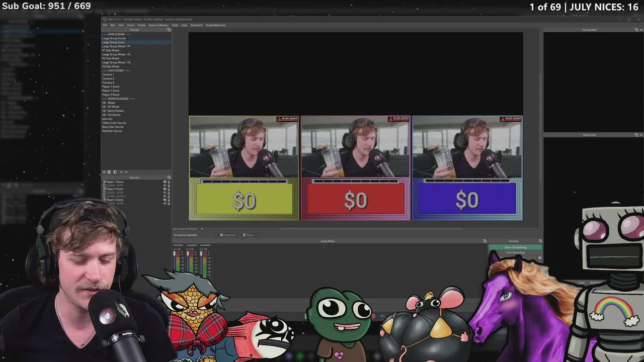Screen dimensions: 644x362
Task: Select the Blue Color Source scene
Action: (136, 127)
